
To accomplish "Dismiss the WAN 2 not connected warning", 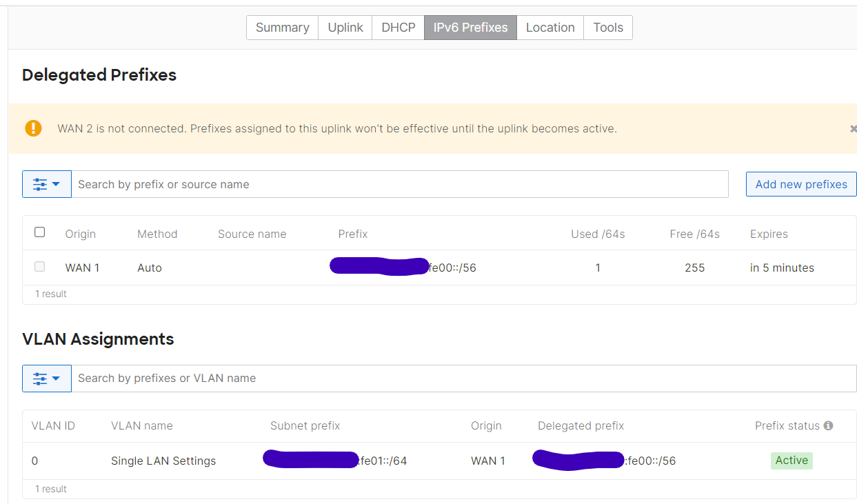I will click(x=853, y=129).
